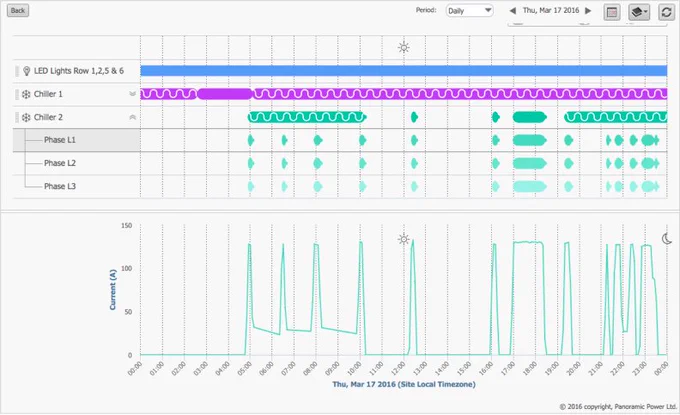
Task: Click the Chiller 2 snowflake icon
Action: click(x=26, y=118)
